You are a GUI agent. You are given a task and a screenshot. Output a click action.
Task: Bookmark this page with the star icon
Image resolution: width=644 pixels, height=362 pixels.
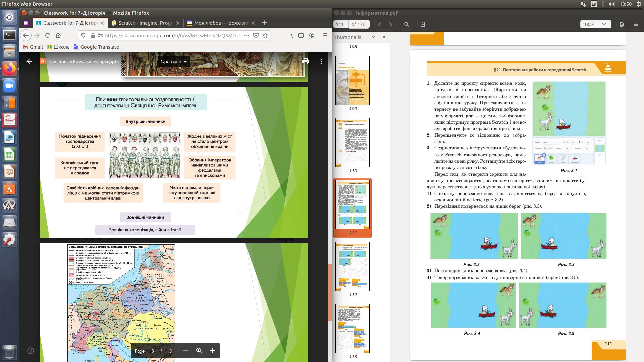[265, 35]
